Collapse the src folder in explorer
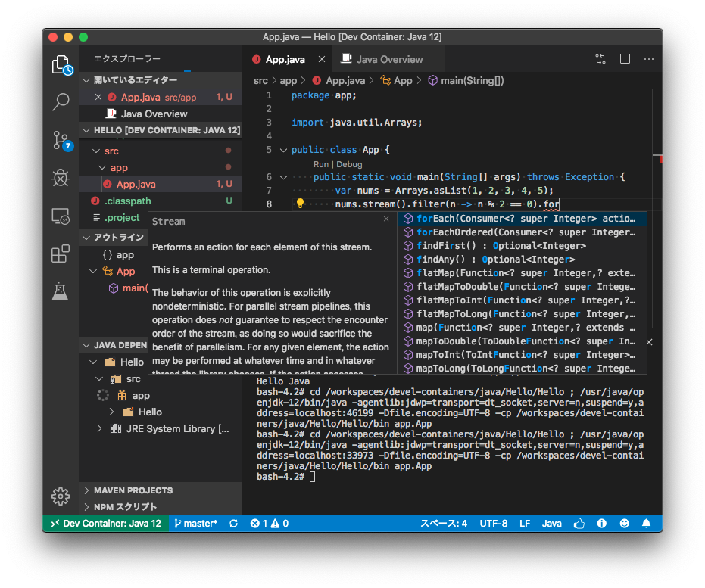705x588 pixels. pos(95,151)
